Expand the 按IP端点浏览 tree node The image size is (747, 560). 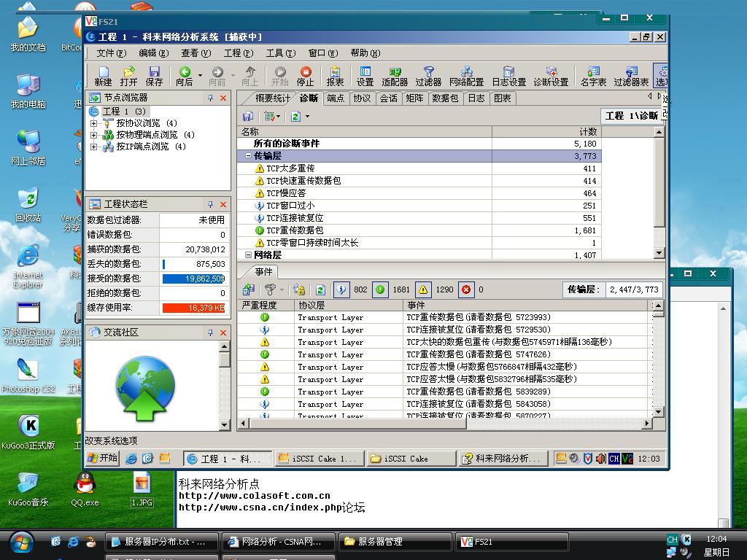point(93,147)
